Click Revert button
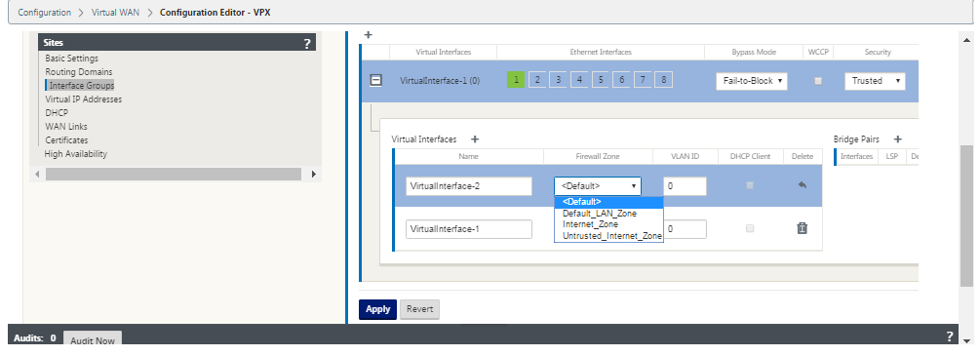Screen dimensions: 980x356 pos(420,309)
